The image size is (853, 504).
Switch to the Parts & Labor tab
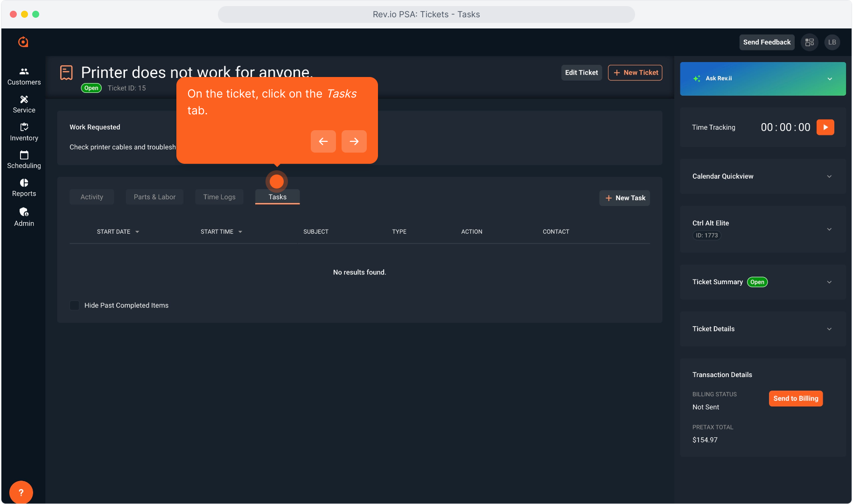point(154,197)
